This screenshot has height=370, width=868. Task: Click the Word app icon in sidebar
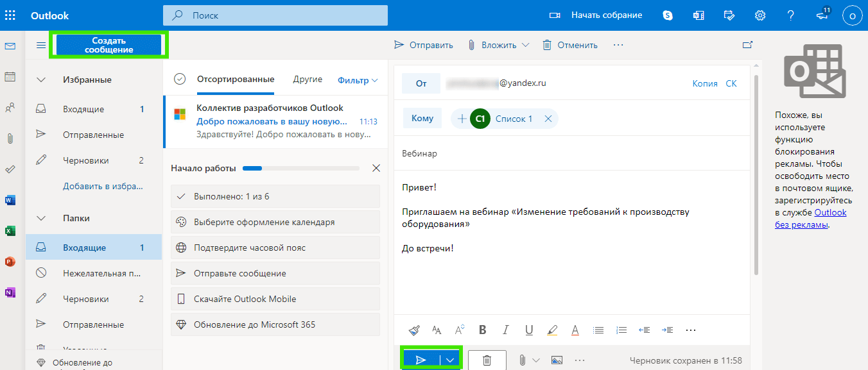click(x=10, y=200)
